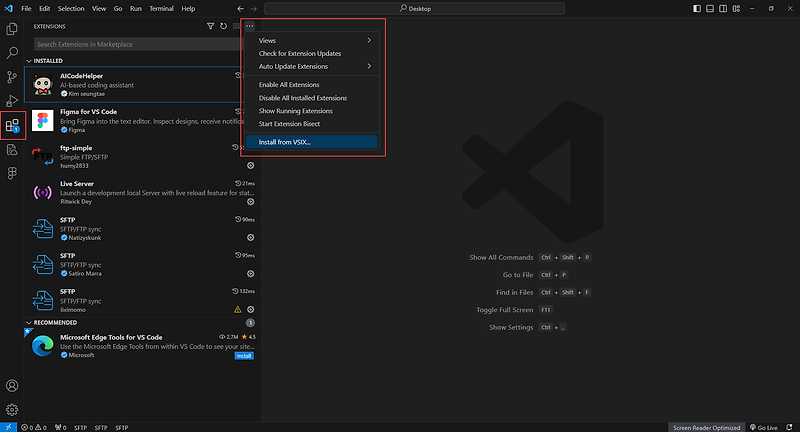Image resolution: width=800 pixels, height=432 pixels.
Task: Open the Edit menu
Action: point(45,9)
